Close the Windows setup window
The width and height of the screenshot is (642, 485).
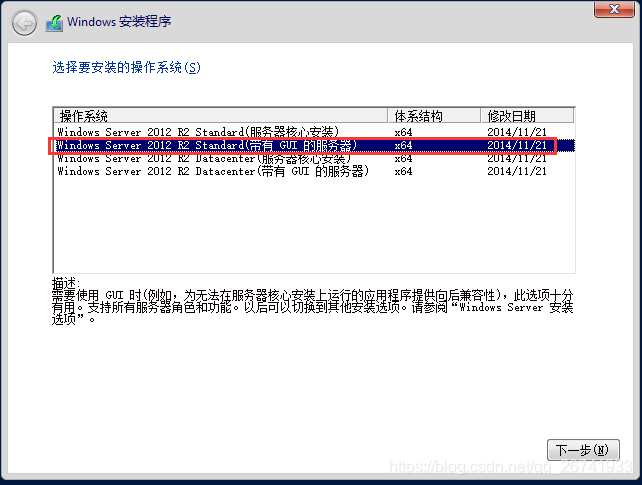tap(614, 9)
